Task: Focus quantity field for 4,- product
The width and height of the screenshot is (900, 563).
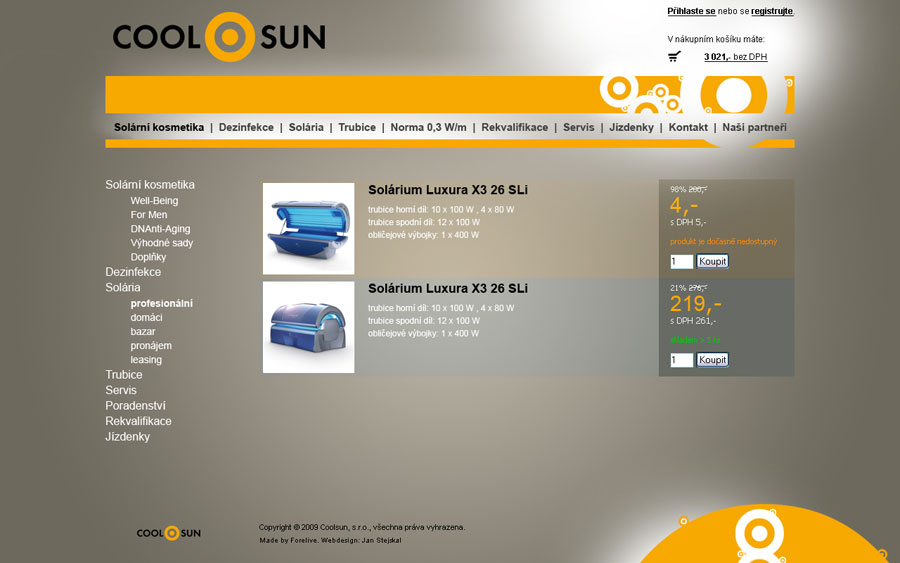Action: [x=681, y=262]
